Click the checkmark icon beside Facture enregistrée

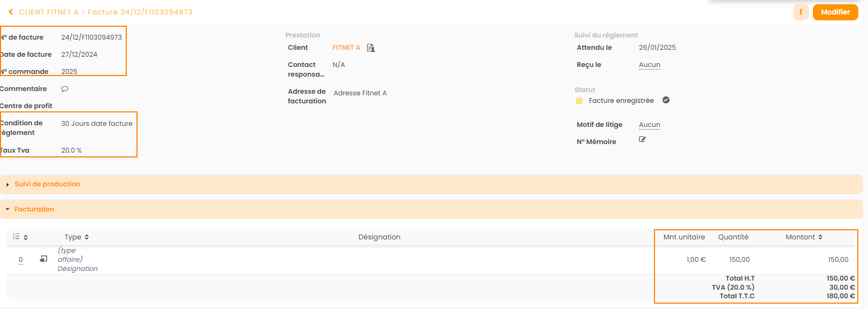pyautogui.click(x=666, y=100)
